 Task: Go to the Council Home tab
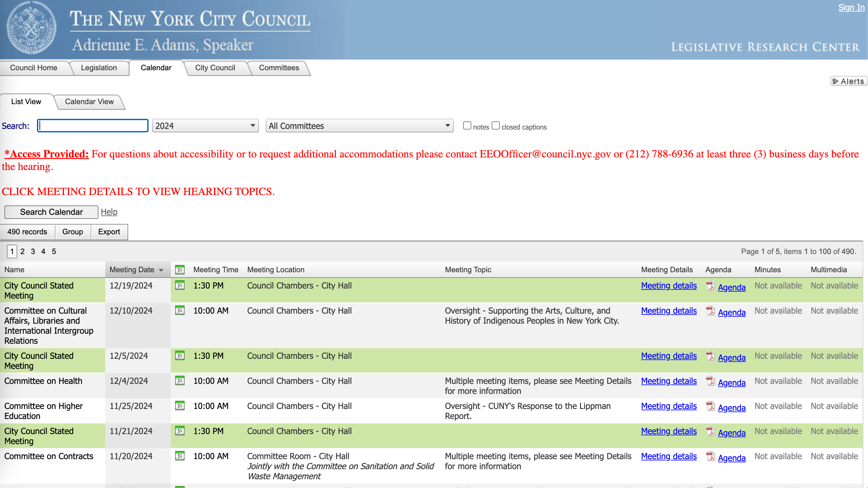(x=33, y=67)
